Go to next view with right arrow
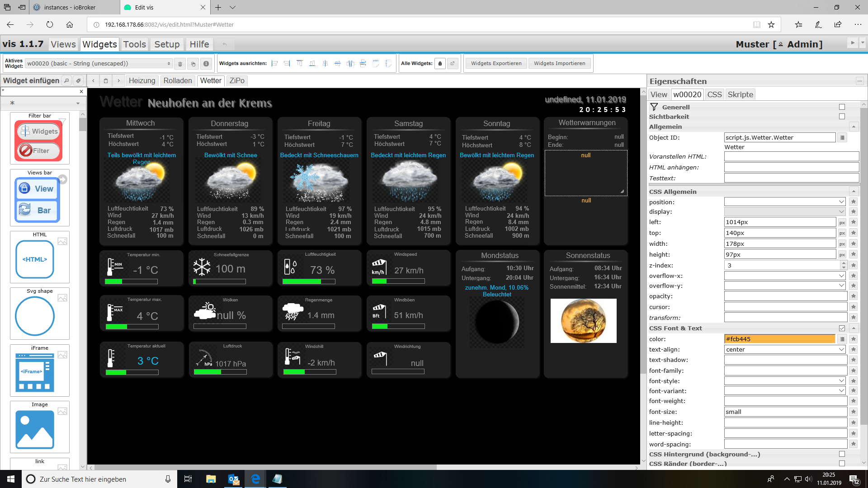Image resolution: width=868 pixels, height=488 pixels. coord(118,81)
